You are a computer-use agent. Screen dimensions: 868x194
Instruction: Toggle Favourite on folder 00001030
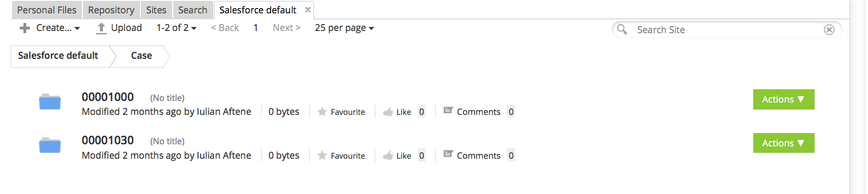click(x=322, y=156)
